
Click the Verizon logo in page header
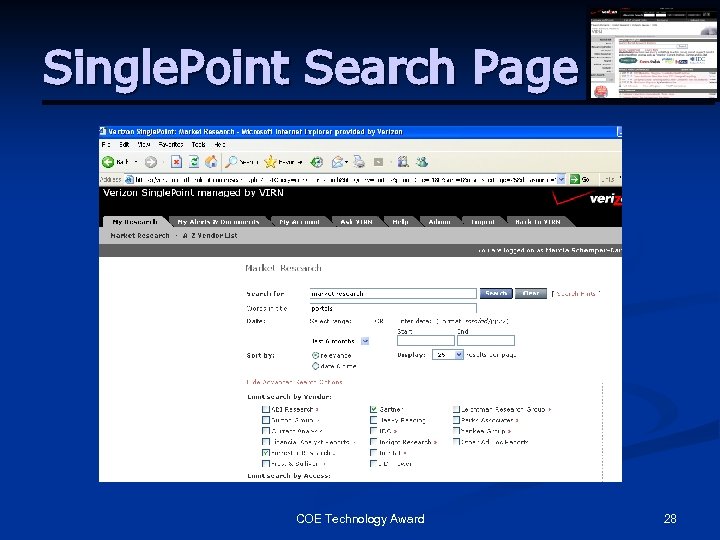588,198
